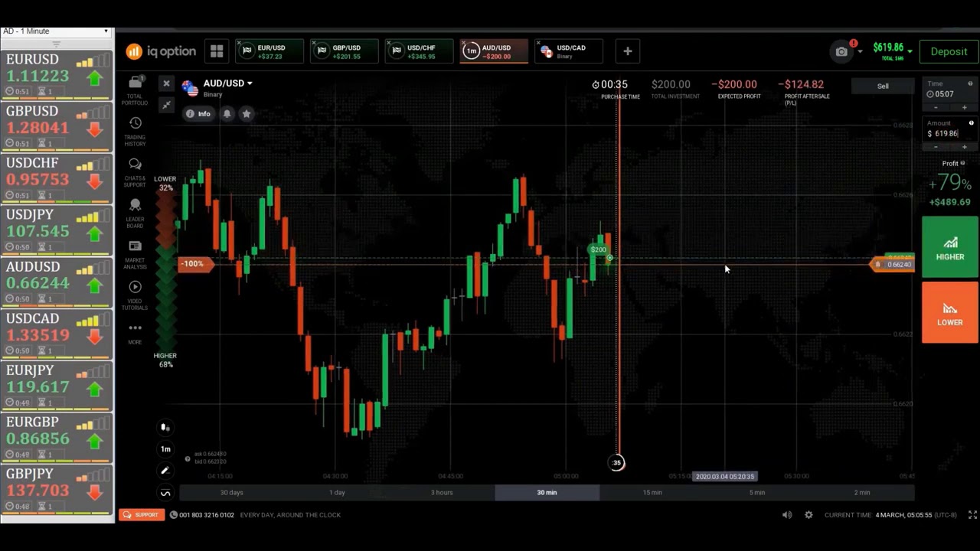Click the Amount input field
Screen dimensions: 980x551
tap(949, 133)
